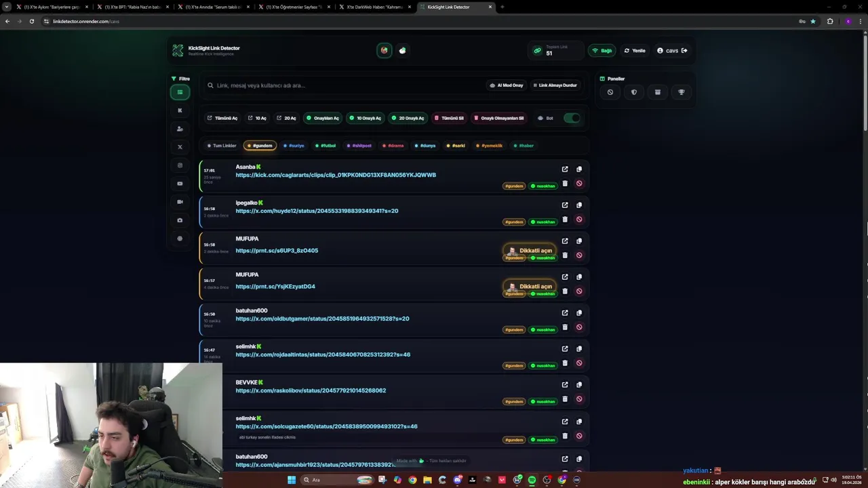The height and width of the screenshot is (488, 868).
Task: Open the prnt.sc/YsjKEzyatDG4 link
Action: coord(275,287)
